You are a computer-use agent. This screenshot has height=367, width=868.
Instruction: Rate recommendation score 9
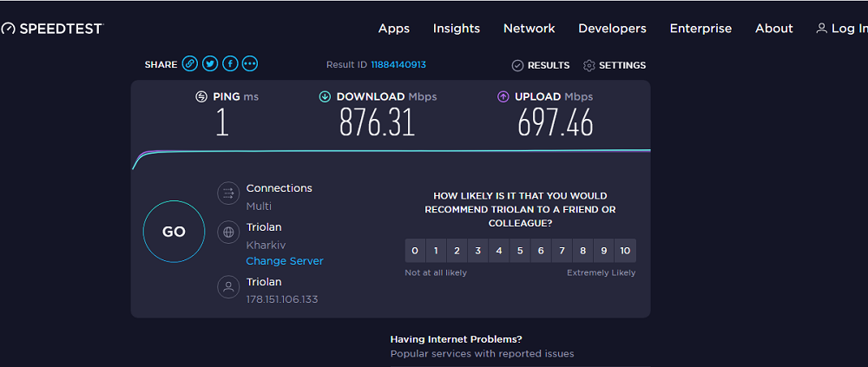click(604, 251)
